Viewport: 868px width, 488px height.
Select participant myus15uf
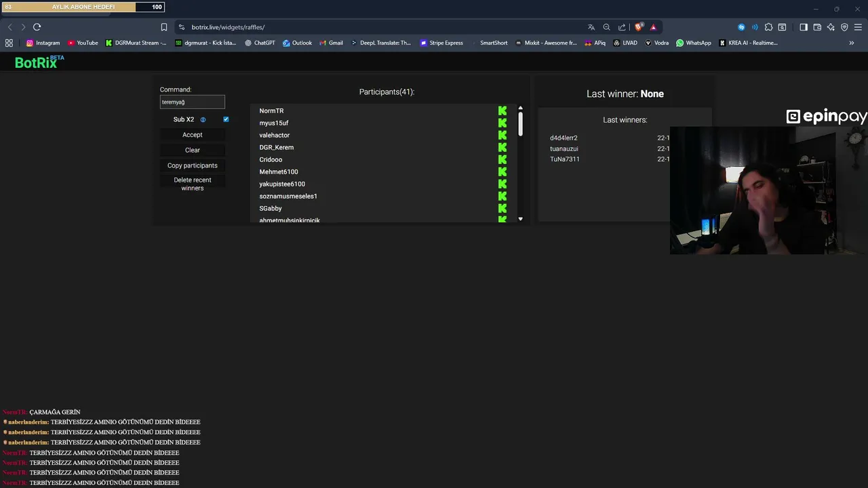pos(274,123)
